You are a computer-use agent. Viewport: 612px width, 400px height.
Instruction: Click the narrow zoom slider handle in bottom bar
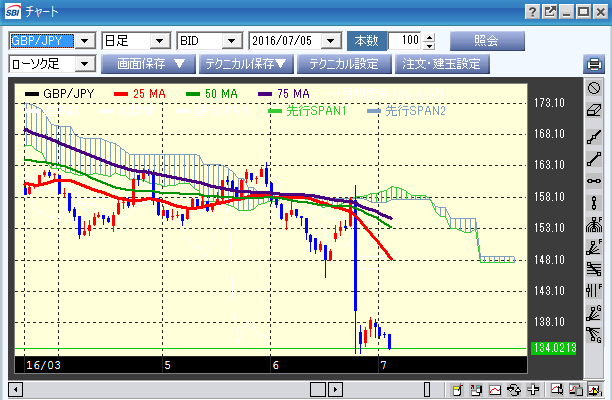[x=427, y=389]
